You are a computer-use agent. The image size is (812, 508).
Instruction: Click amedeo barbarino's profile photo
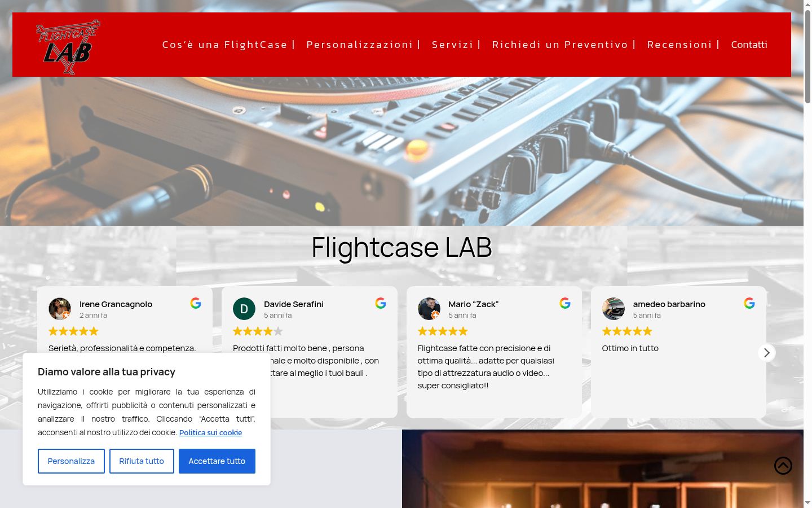[614, 309]
